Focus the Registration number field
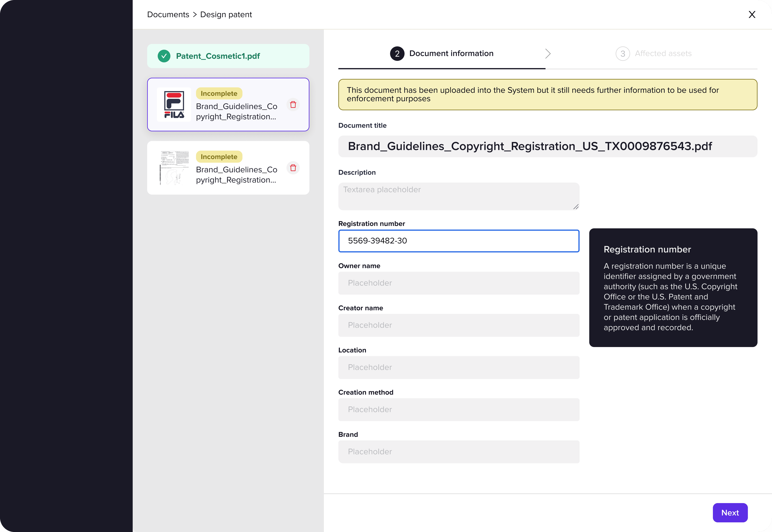Viewport: 772px width, 532px height. (x=458, y=241)
